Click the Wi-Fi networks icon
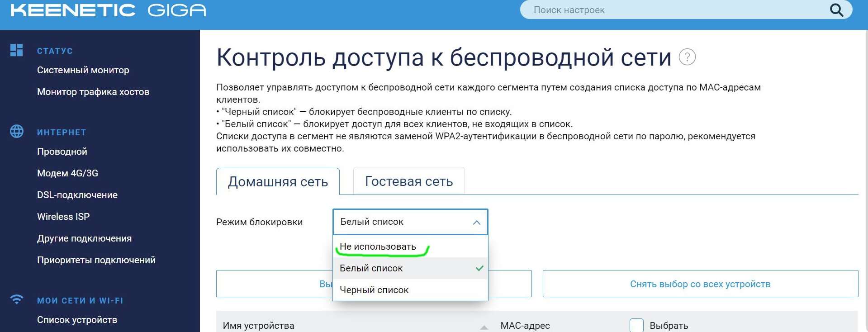Screen dimensions: 868x332 click(17, 299)
